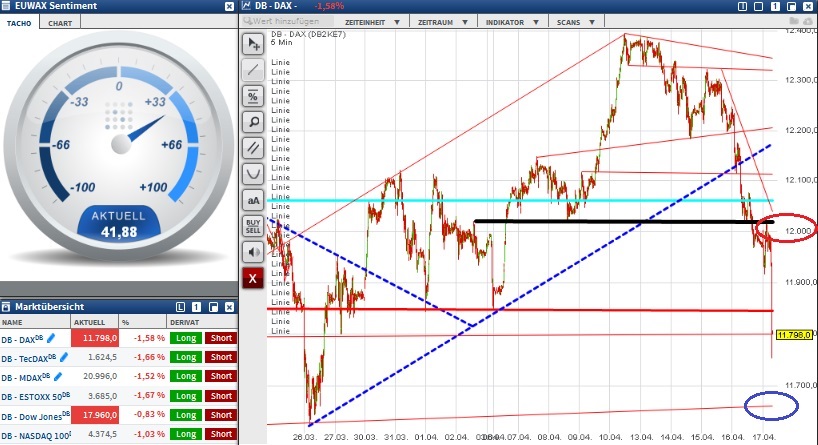Select the parallel channel lines tool
Screen dimensions: 818x445
pyautogui.click(x=253, y=148)
